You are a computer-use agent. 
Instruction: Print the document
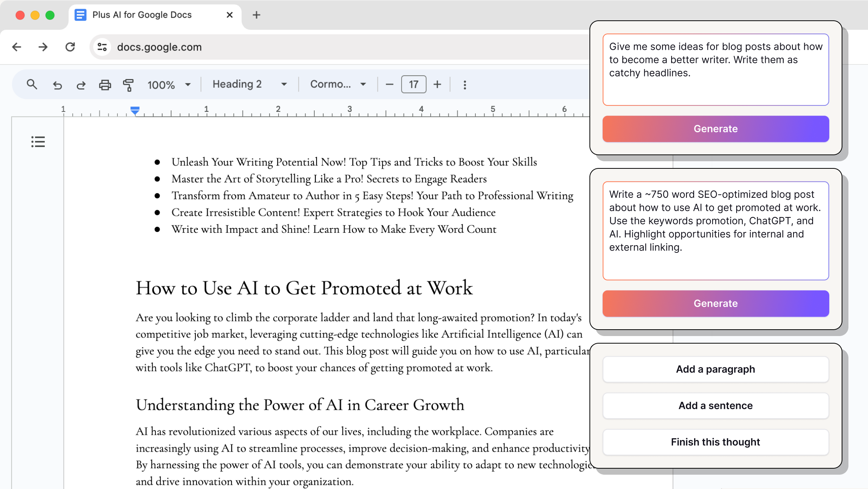click(x=105, y=84)
